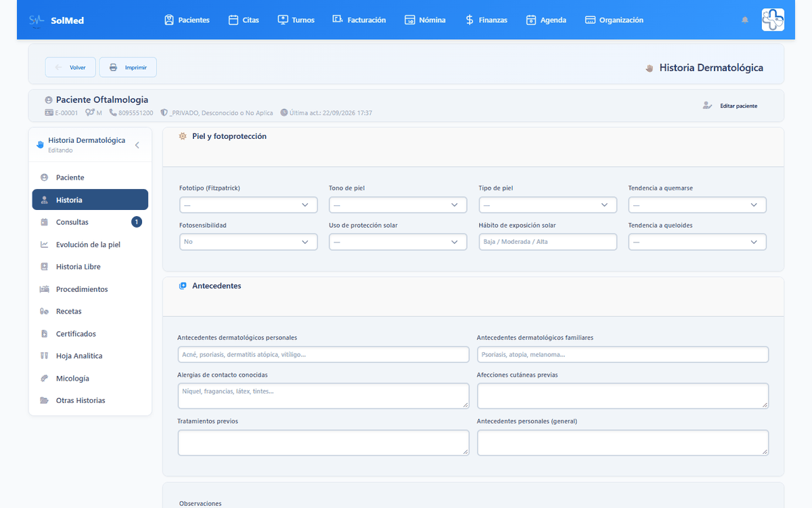Click the edit patient icon

pos(707,106)
